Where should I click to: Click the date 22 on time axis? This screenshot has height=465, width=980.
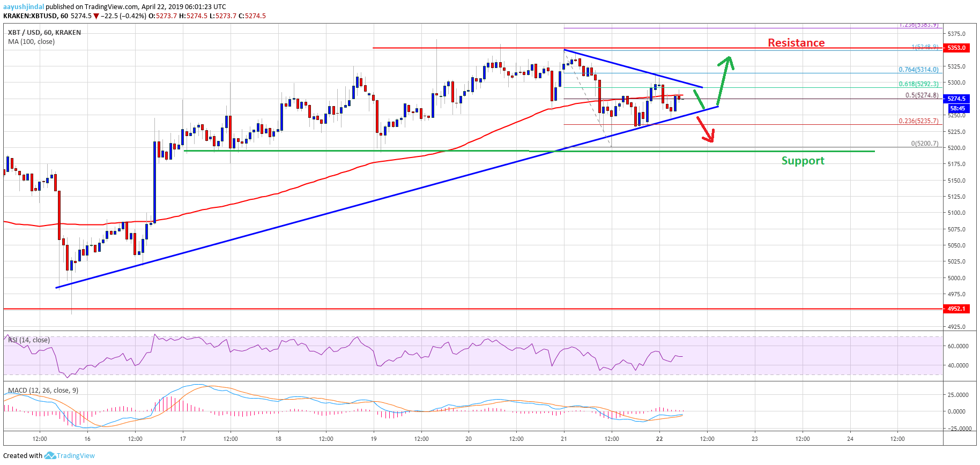pyautogui.click(x=659, y=439)
